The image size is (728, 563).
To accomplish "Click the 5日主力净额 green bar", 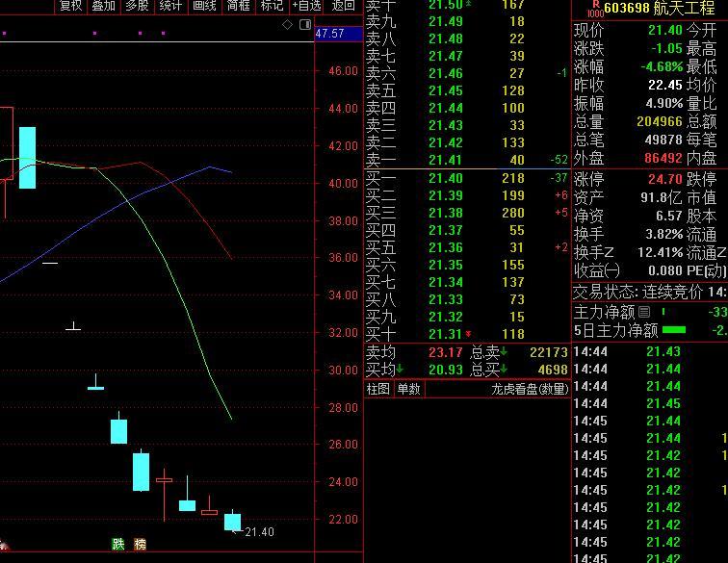I will tap(674, 330).
